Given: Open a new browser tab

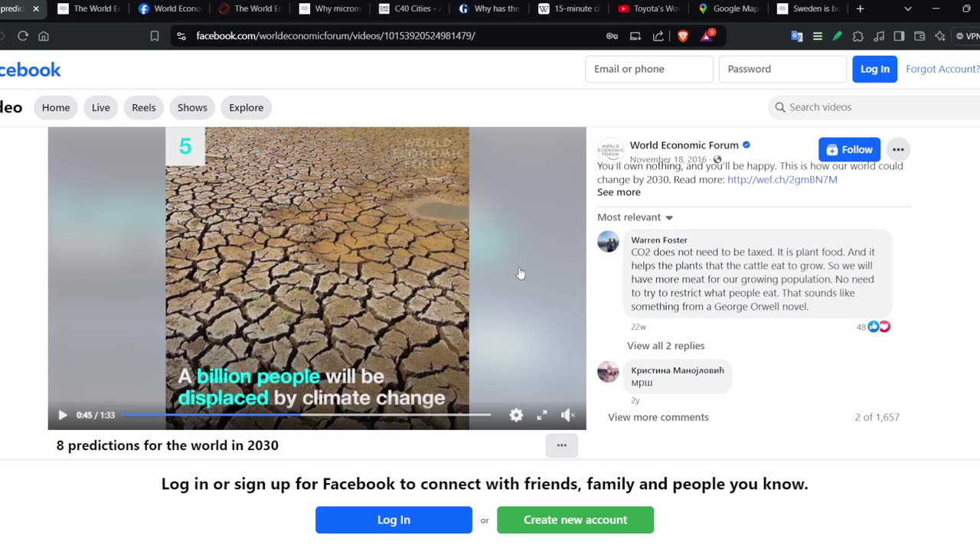Looking at the screenshot, I should (861, 9).
